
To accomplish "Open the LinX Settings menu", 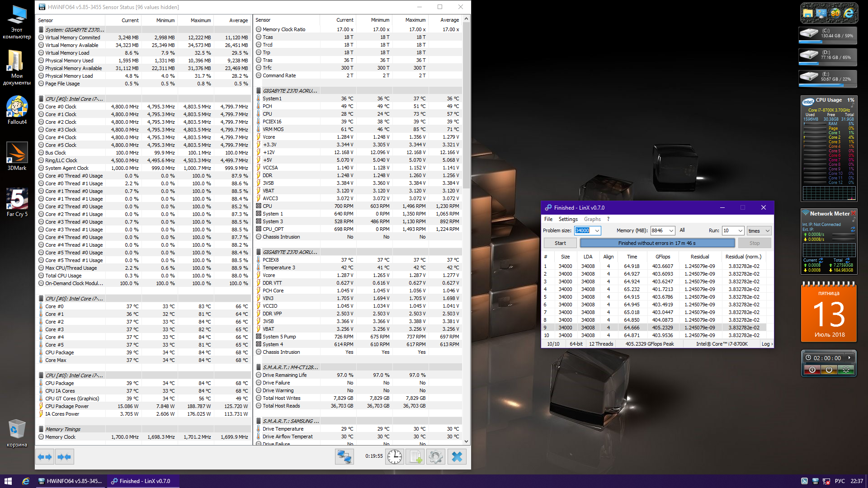I will [x=568, y=219].
